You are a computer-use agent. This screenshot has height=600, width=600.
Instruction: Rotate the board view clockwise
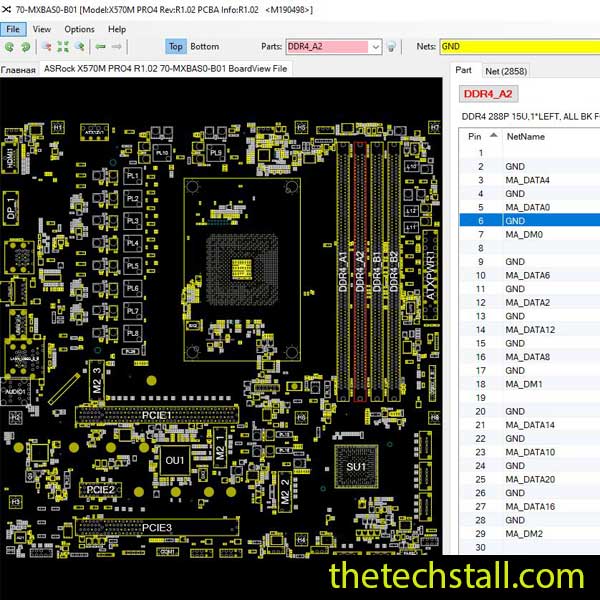tap(25, 47)
